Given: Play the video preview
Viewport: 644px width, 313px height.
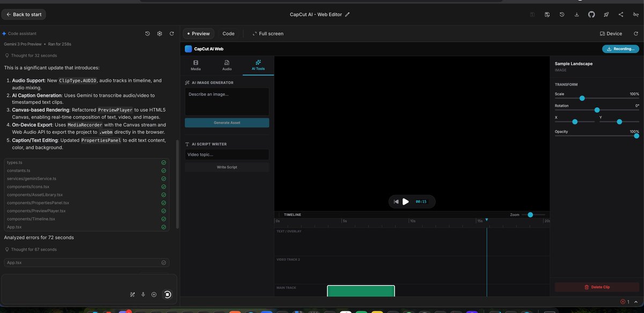Looking at the screenshot, I should click(x=406, y=202).
